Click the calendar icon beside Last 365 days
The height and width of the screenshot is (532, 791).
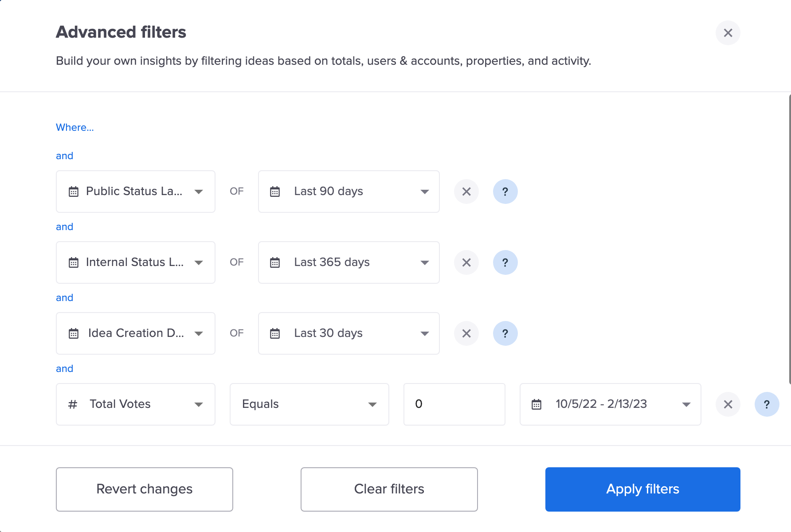tap(275, 262)
